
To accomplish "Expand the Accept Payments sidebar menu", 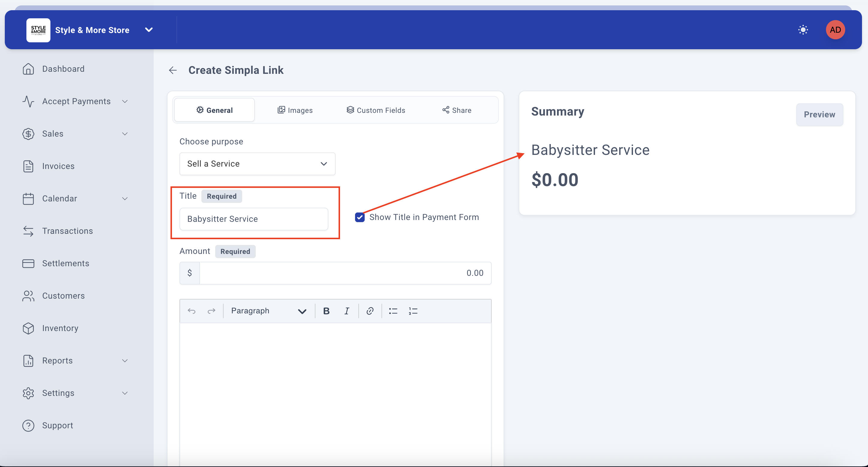I will pyautogui.click(x=76, y=101).
